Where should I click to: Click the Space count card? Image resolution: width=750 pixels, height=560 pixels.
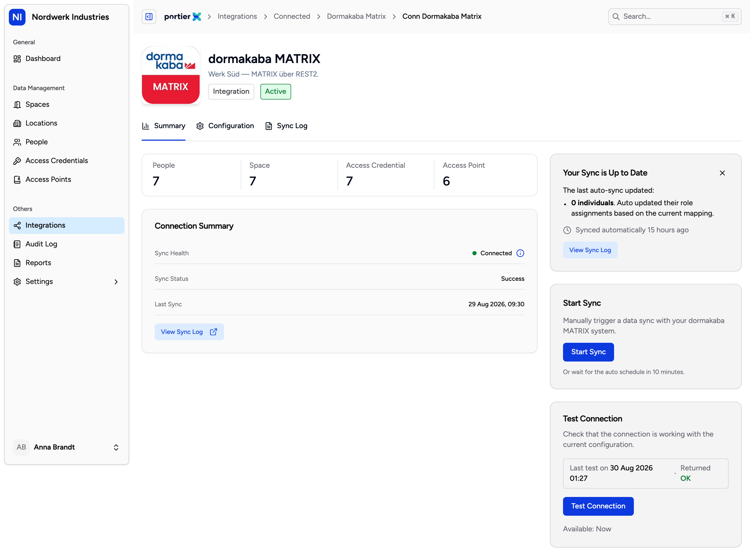(289, 175)
